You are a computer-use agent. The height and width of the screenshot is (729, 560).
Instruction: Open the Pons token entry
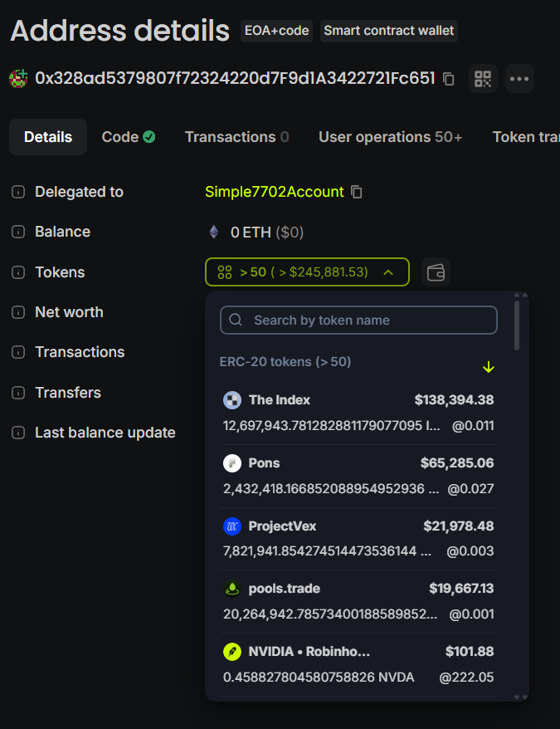pyautogui.click(x=358, y=476)
